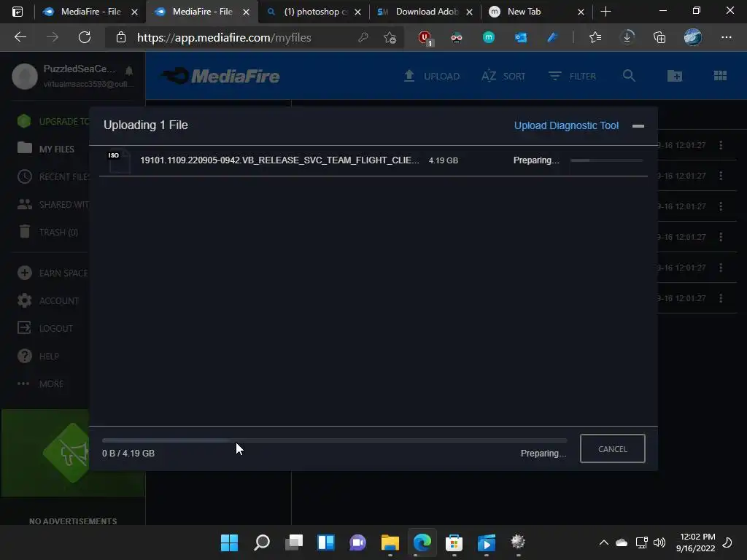Click the volume icon in system tray
The height and width of the screenshot is (560, 747).
point(659,542)
